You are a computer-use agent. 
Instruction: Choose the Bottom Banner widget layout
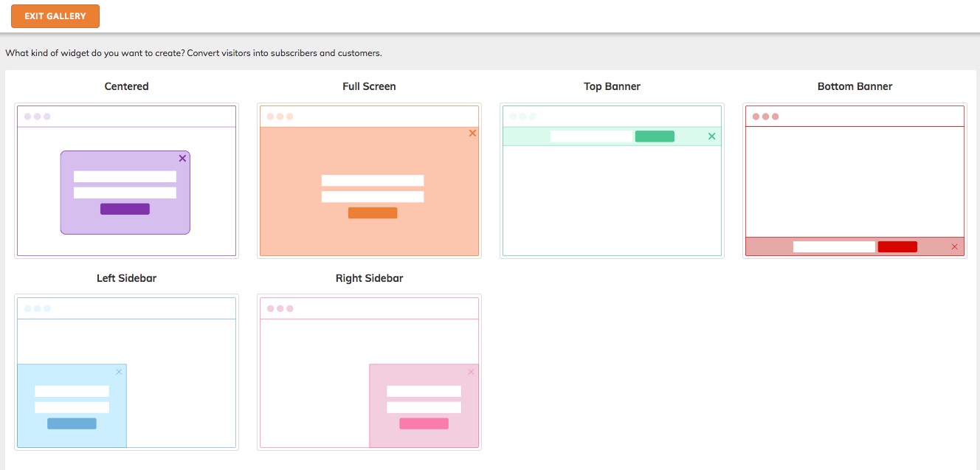tap(854, 181)
